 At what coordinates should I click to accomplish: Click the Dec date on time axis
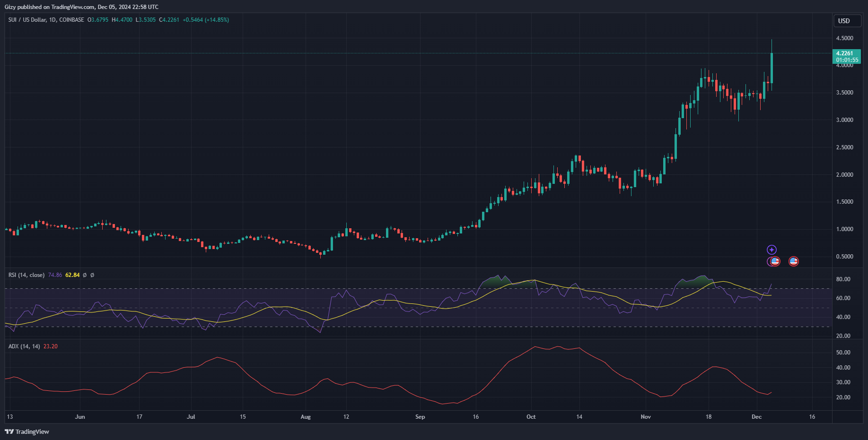point(757,417)
